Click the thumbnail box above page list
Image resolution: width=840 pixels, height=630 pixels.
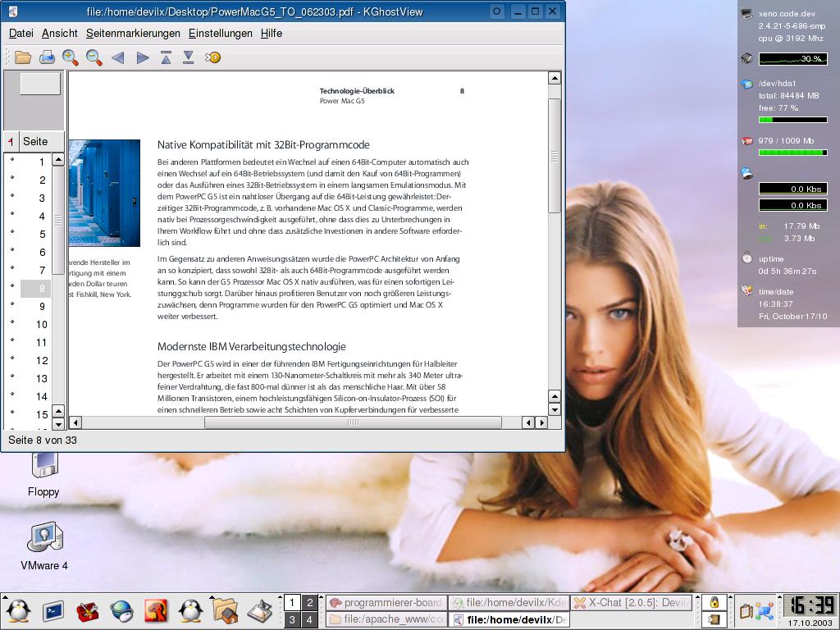tap(40, 84)
